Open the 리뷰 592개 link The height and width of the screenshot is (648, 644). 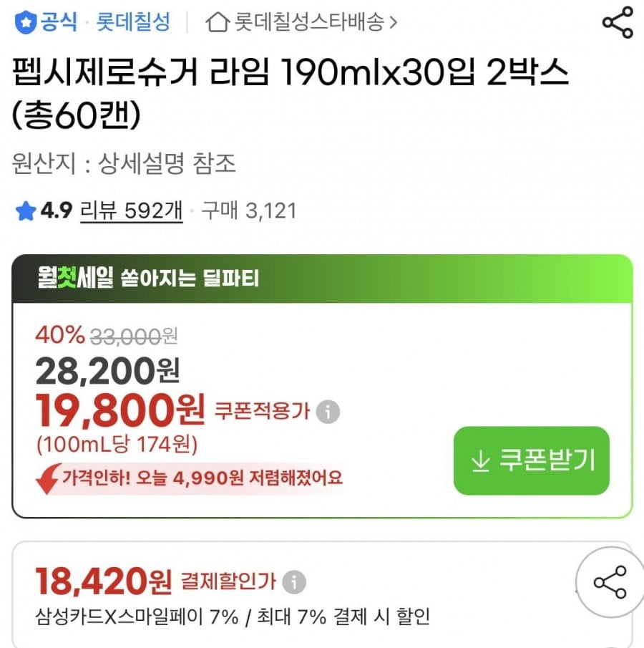click(x=132, y=211)
